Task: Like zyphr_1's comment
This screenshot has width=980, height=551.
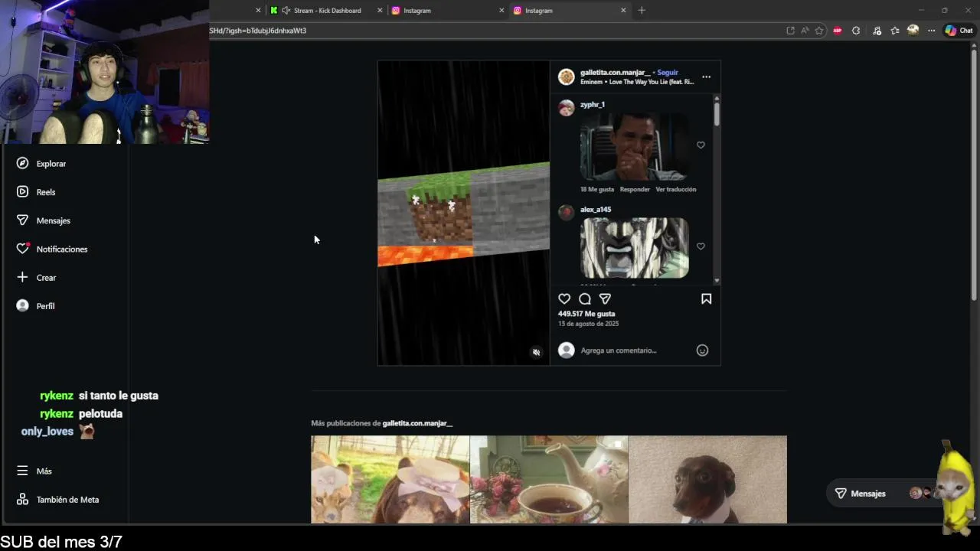Action: pos(701,145)
